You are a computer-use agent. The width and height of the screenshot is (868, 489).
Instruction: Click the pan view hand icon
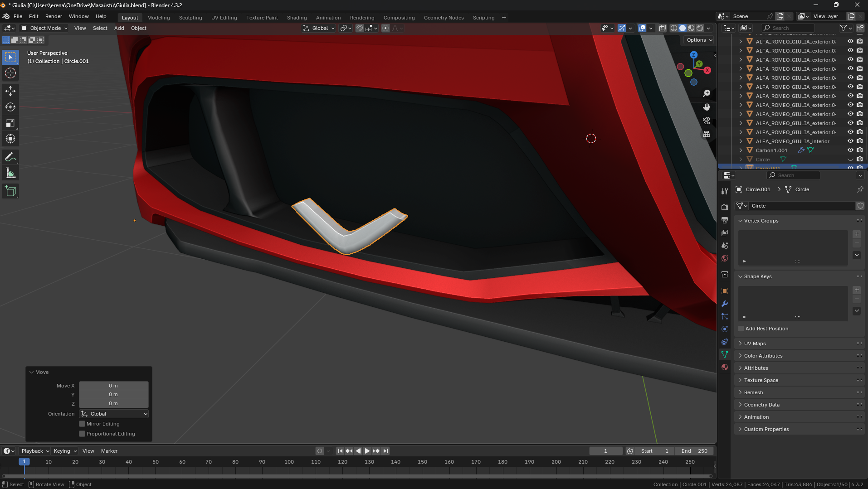[x=707, y=107]
